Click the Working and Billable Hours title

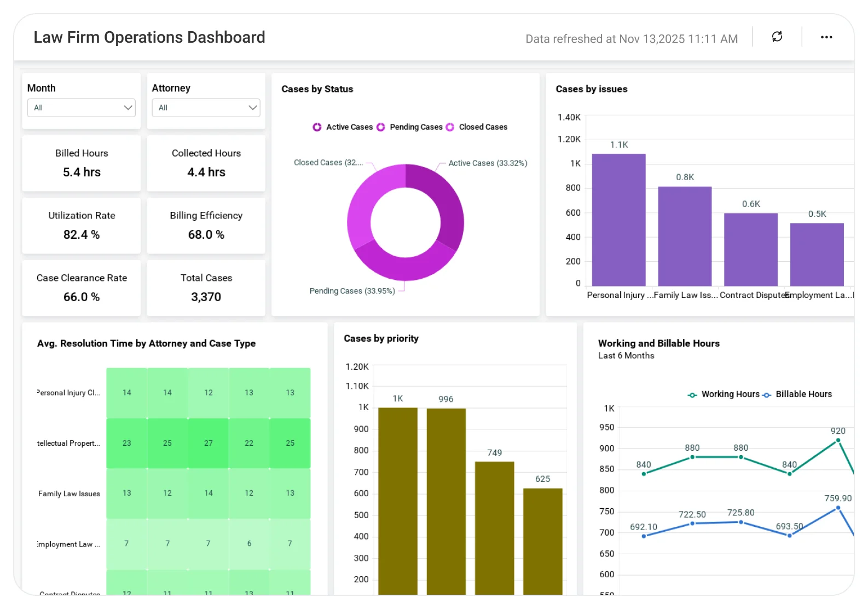click(x=658, y=343)
